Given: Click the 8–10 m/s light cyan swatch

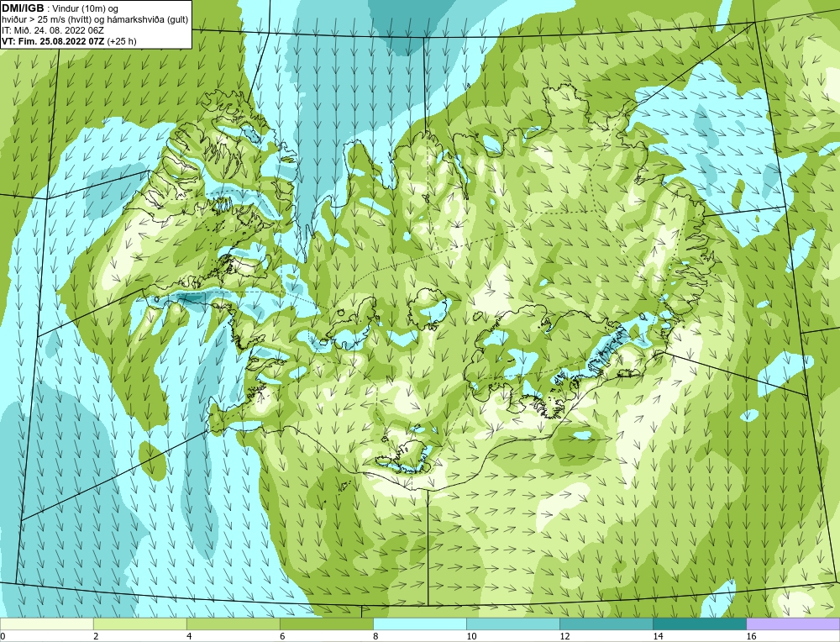Looking at the screenshot, I should (x=420, y=624).
